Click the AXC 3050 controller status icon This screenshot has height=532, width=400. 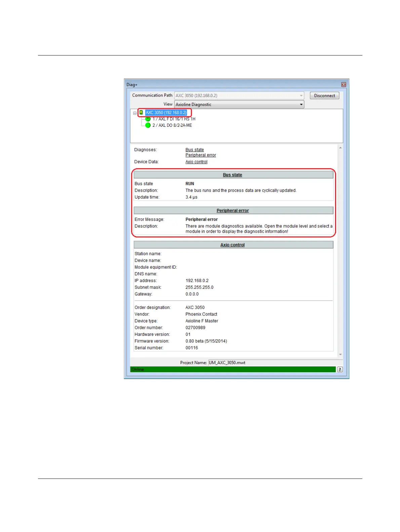(141, 113)
